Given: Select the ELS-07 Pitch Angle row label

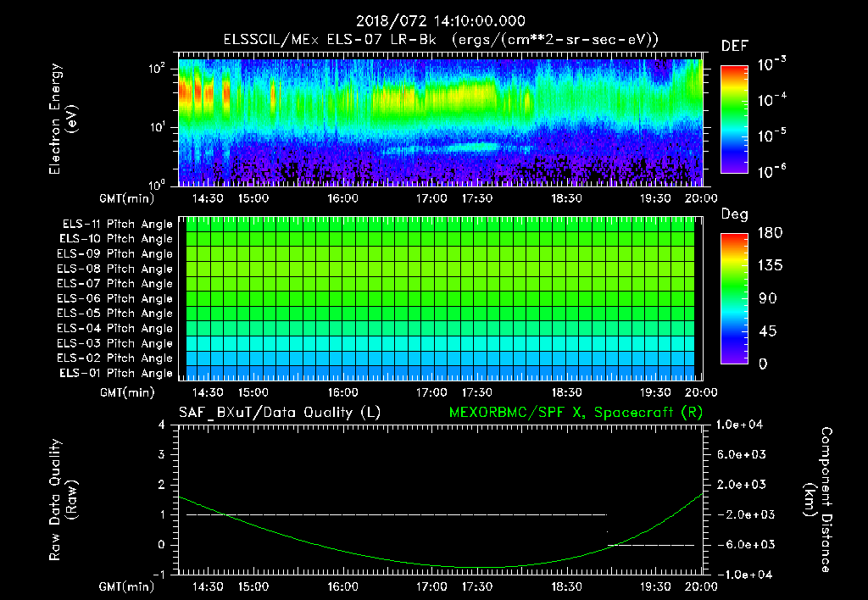Looking at the screenshot, I should (x=114, y=283).
